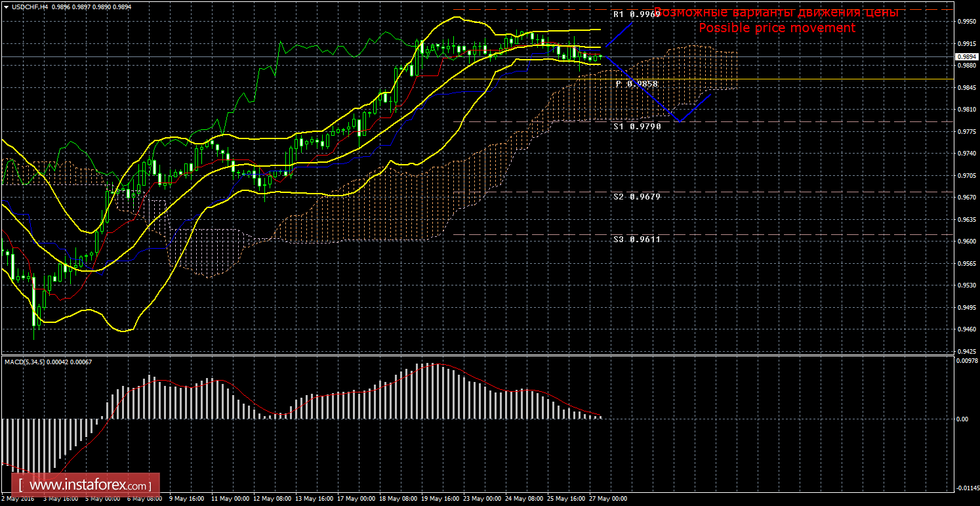Screen dimensions: 980x506
Task: Select the 19 May 16:00 time marker
Action: pos(440,498)
